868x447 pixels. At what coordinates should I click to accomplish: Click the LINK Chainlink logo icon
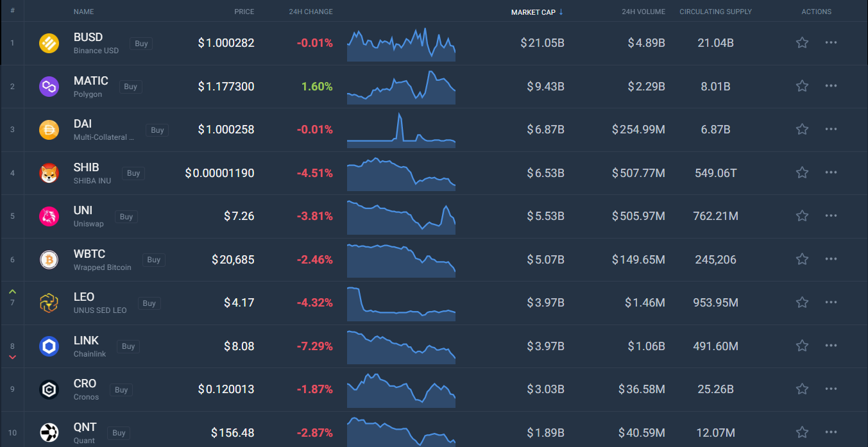49,346
